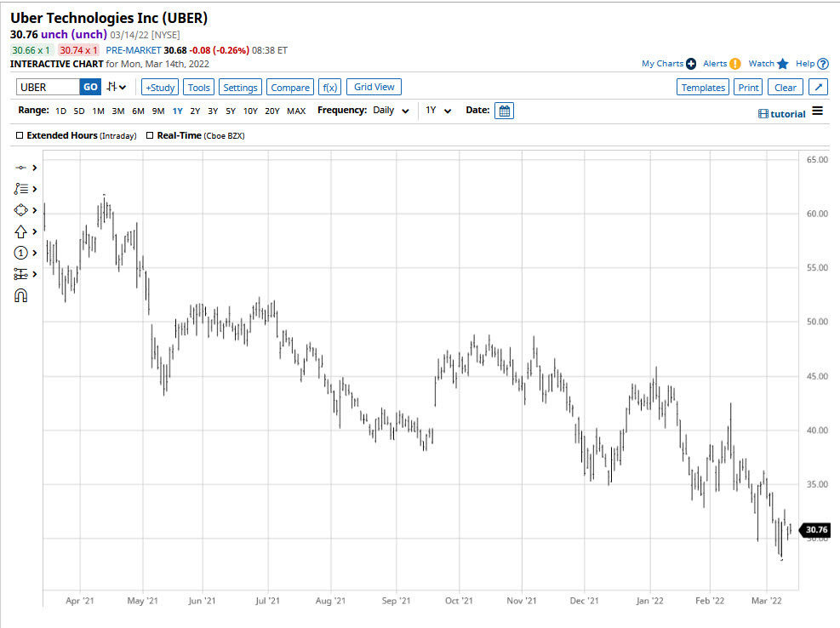Click the Help question mark icon
This screenshot has width=840, height=628.
point(823,64)
